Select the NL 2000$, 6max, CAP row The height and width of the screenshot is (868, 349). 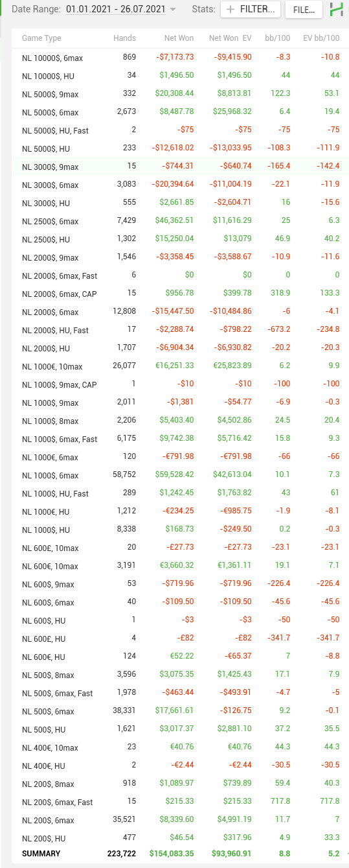point(180,294)
